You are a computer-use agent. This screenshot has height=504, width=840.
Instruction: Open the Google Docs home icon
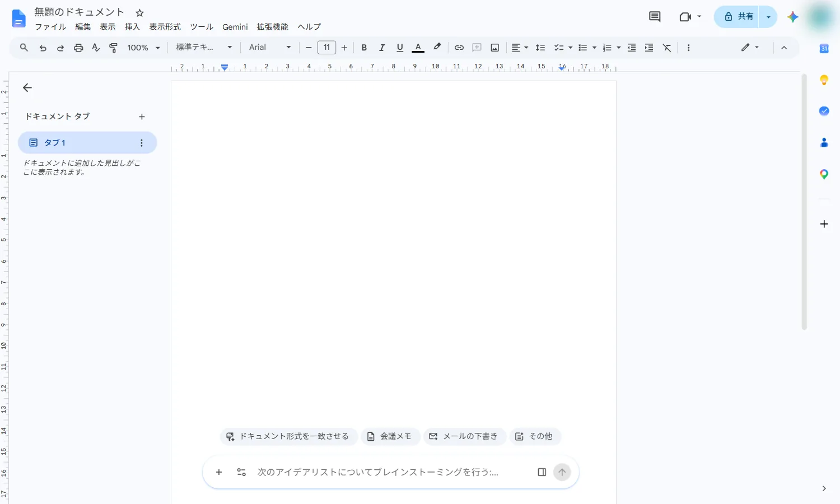click(x=19, y=18)
